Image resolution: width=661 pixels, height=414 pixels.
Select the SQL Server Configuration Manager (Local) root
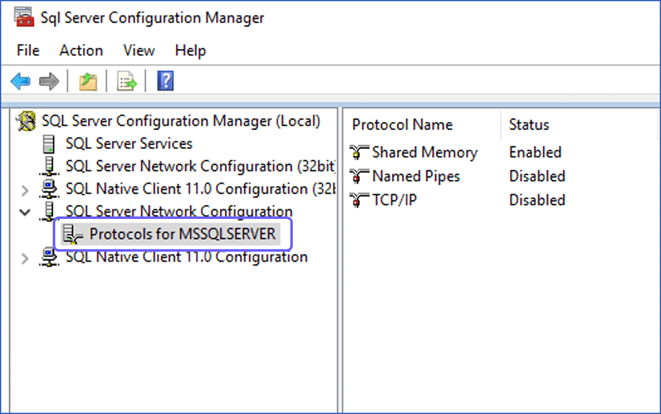(180, 121)
